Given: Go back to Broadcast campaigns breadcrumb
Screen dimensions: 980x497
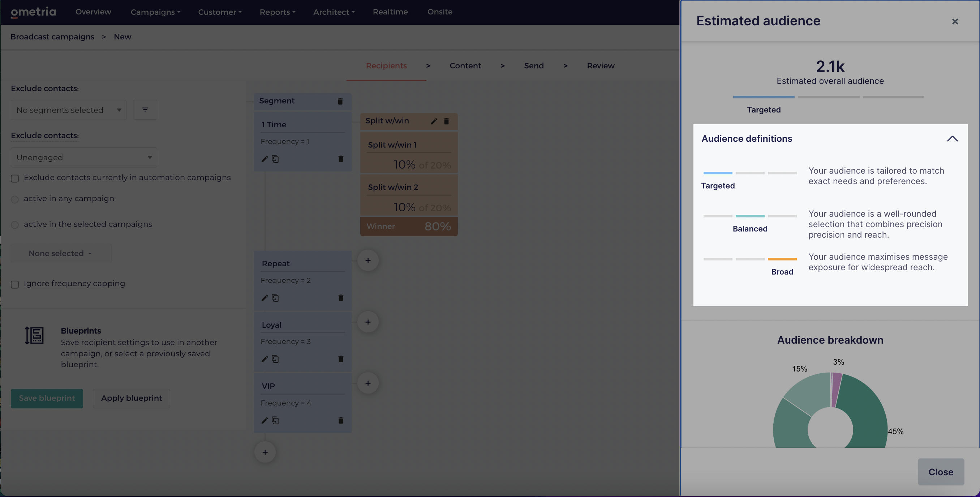Looking at the screenshot, I should coord(52,37).
